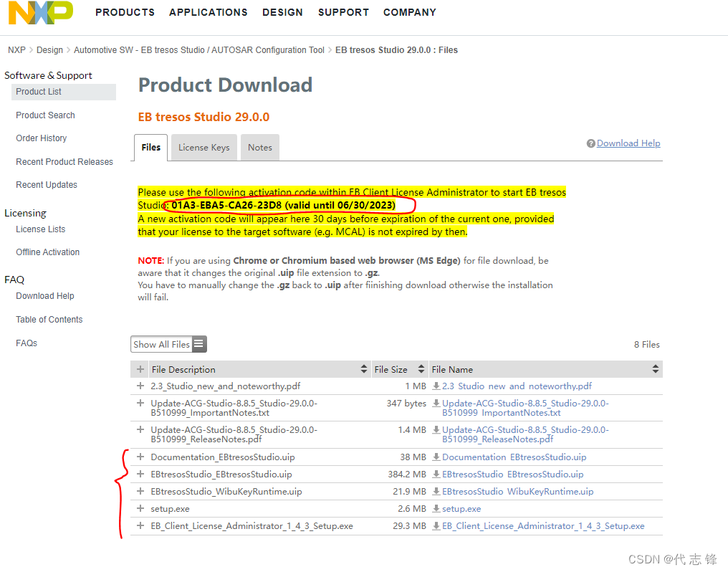Click the activation code 01A3-EBA5-CA26-23D8 text
Viewport: 728px width, 572px height.
pos(226,205)
